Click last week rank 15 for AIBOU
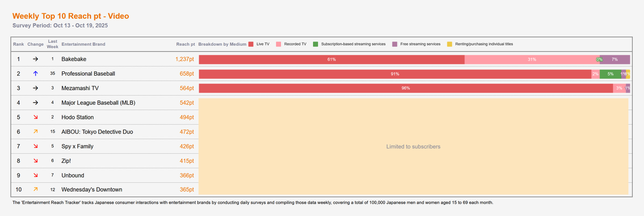644x216 pixels. [53, 131]
